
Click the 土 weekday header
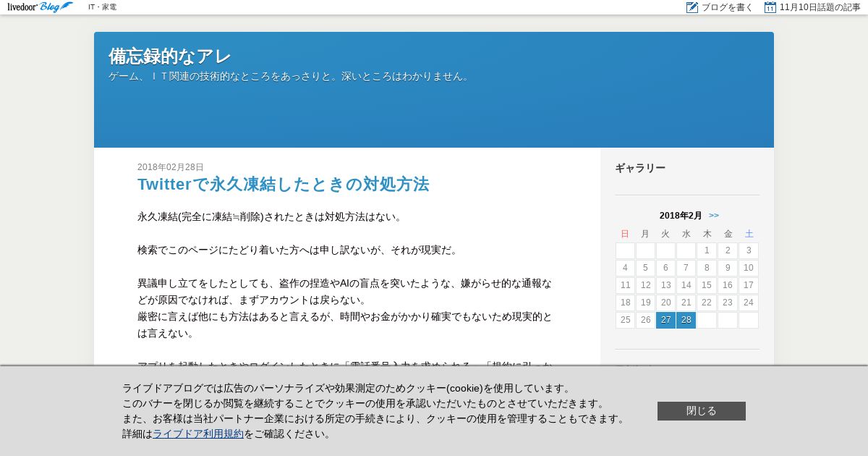coord(749,234)
